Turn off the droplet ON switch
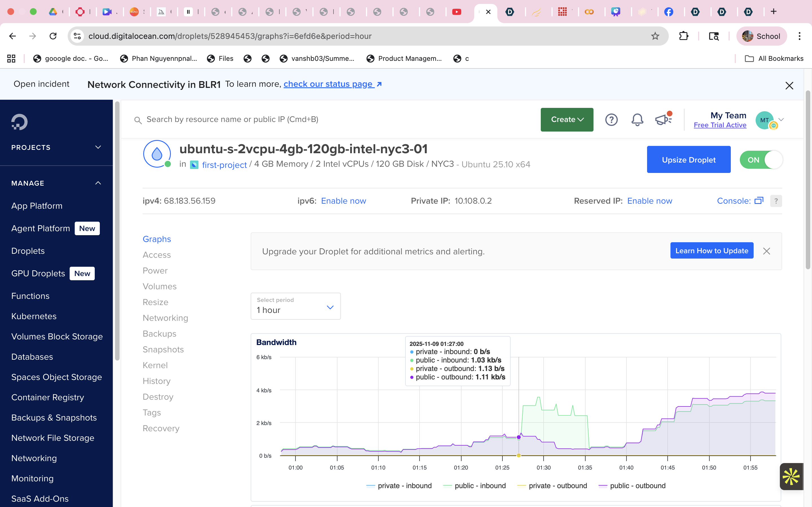Screen dimensions: 812x507 761,160
